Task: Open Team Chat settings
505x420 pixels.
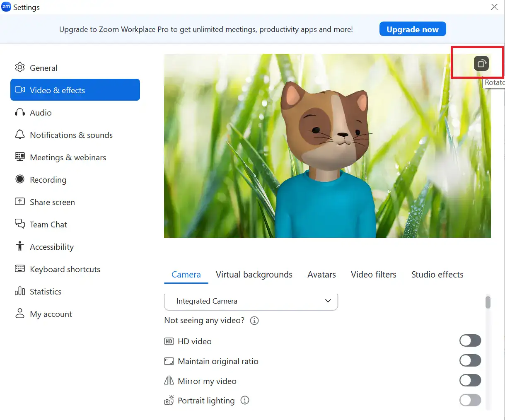Action: tap(75, 224)
